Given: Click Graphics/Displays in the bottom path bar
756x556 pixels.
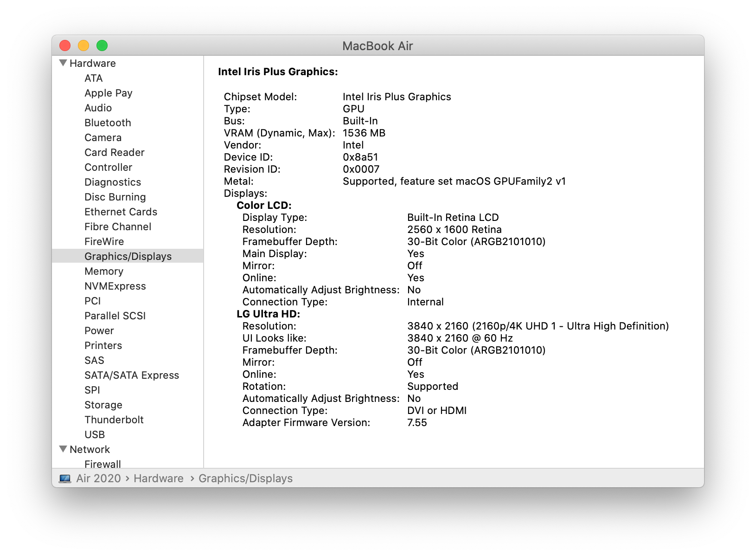Looking at the screenshot, I should (245, 478).
